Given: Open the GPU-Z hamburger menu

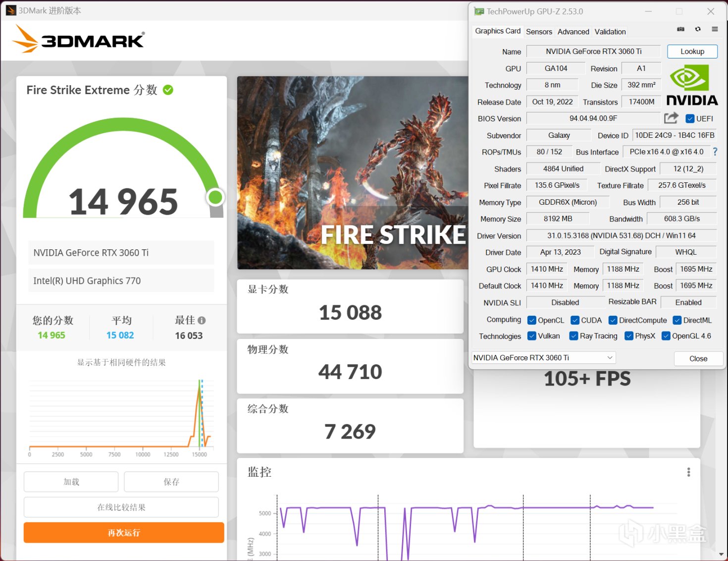Looking at the screenshot, I should (x=715, y=29).
